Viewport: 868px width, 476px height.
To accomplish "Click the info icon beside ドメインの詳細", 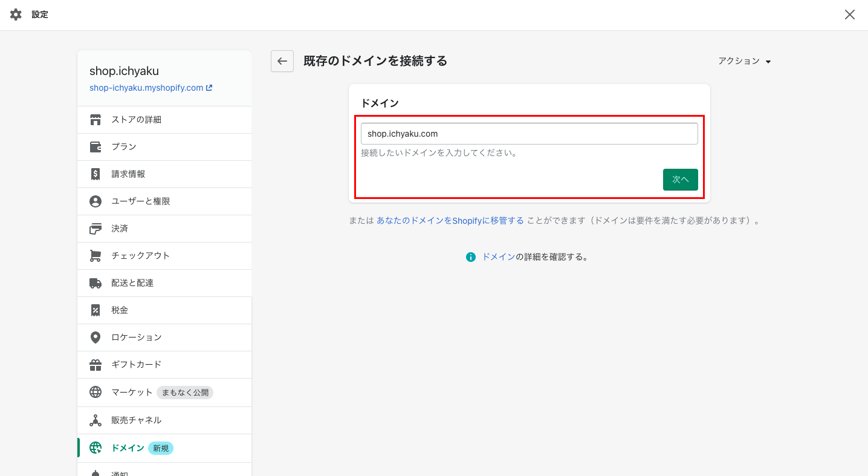I will 471,257.
